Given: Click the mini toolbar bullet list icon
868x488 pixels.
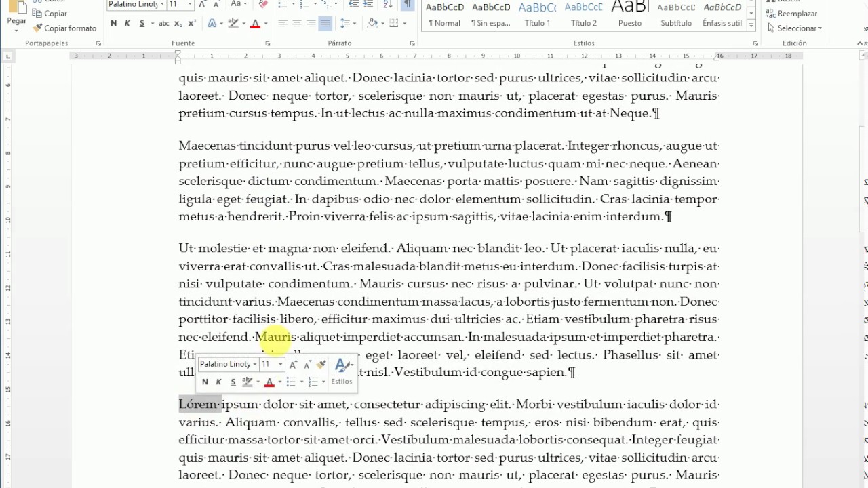Looking at the screenshot, I should (290, 382).
